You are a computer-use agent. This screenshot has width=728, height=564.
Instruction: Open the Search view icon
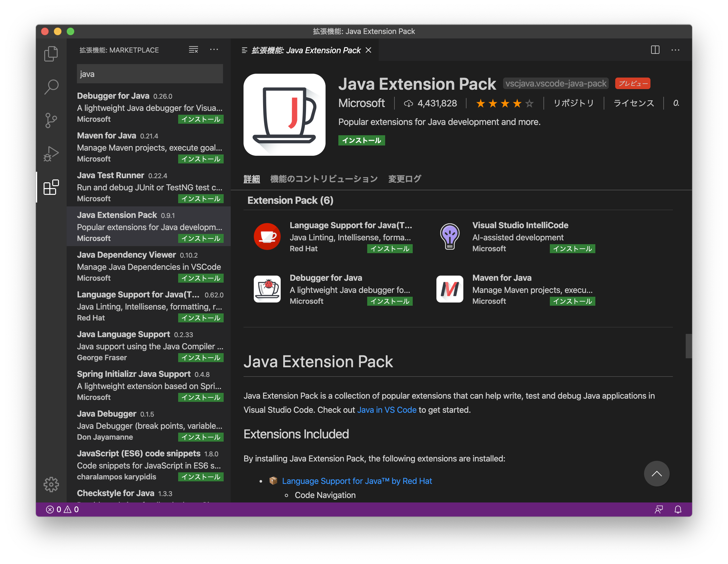51,87
